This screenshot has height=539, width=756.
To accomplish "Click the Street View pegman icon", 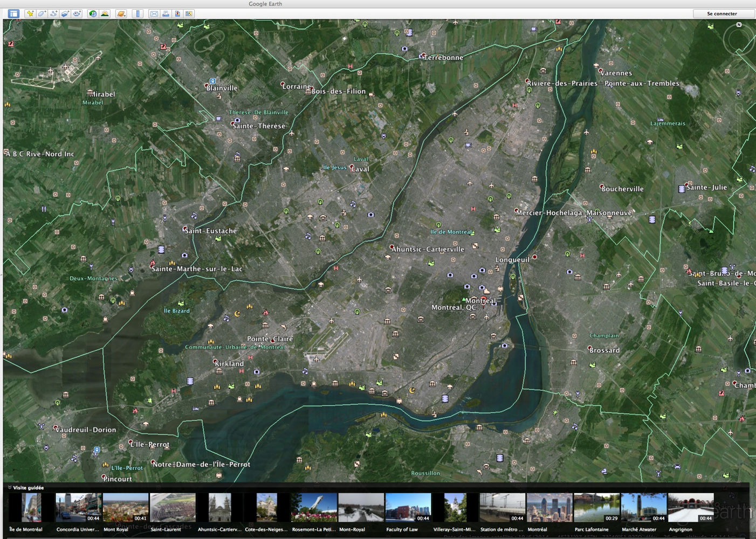I will click(738, 93).
